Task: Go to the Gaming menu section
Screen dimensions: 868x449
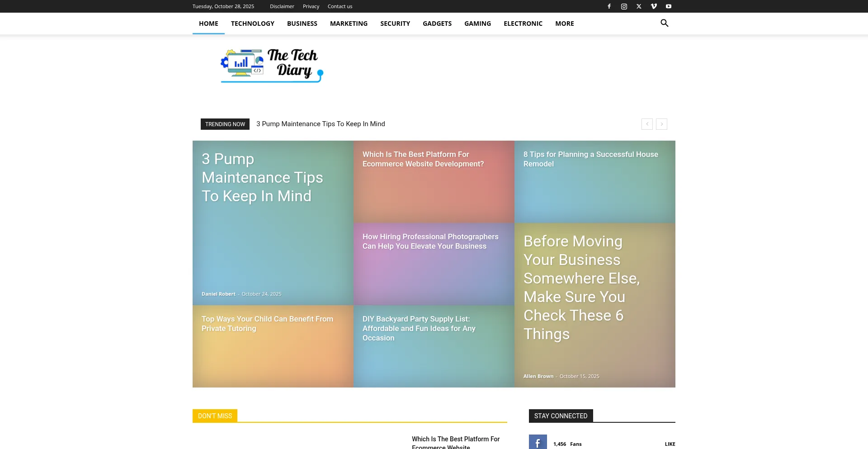Action: click(477, 24)
